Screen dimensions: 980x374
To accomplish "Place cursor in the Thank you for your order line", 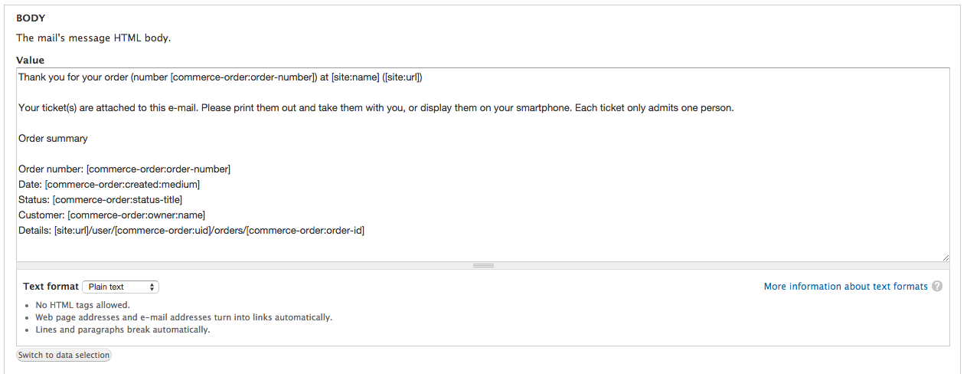I will tap(220, 77).
